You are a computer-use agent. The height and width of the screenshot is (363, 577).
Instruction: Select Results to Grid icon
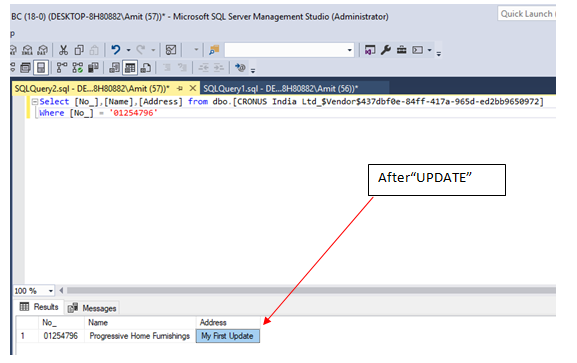click(x=130, y=68)
